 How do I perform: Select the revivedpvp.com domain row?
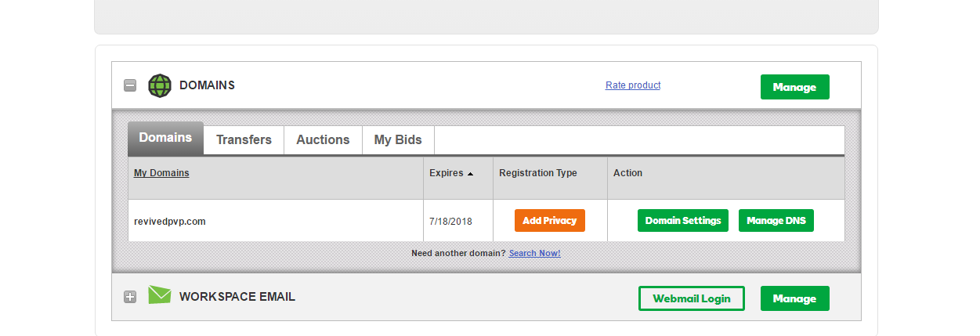(x=170, y=222)
